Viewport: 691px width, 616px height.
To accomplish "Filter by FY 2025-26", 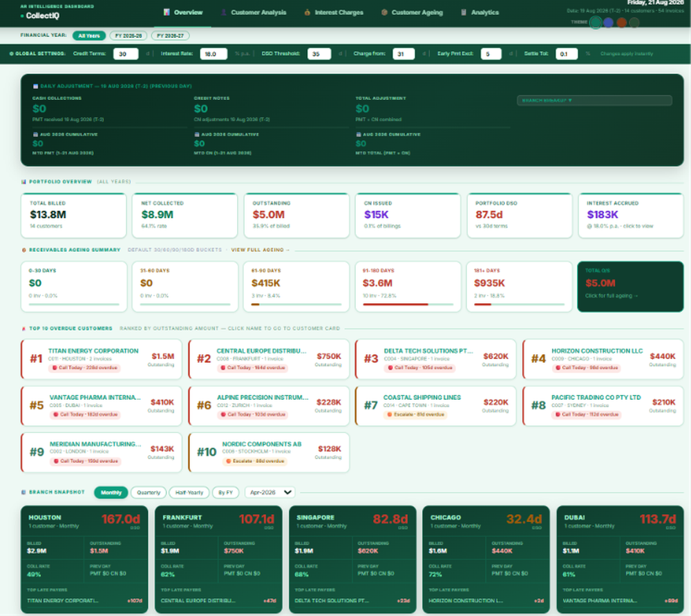I will [129, 36].
